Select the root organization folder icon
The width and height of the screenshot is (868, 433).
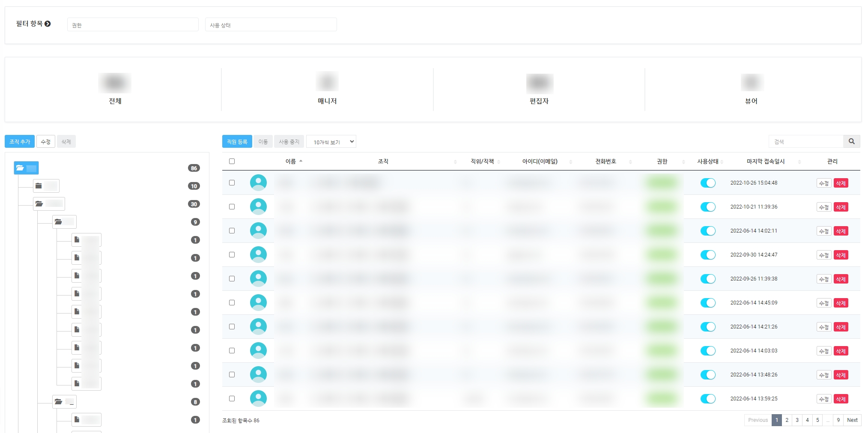[20, 168]
